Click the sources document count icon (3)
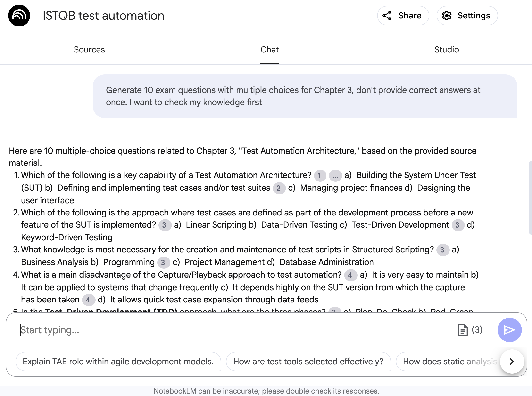 (x=470, y=330)
